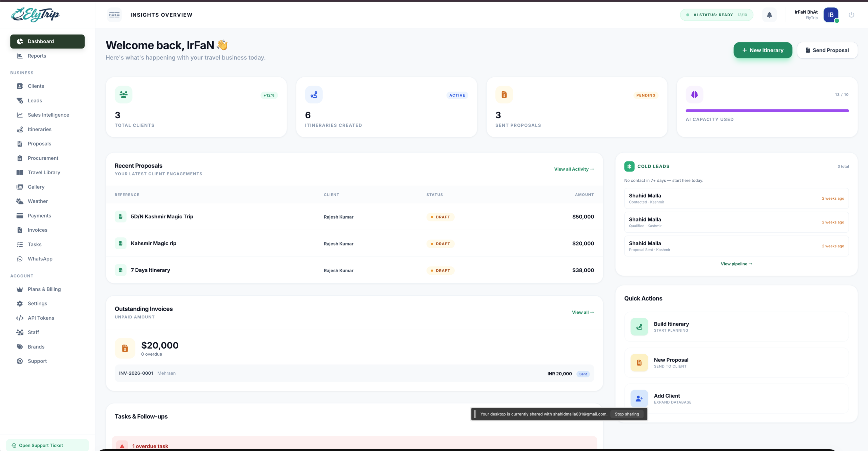Click the overdue task warning icon
The width and height of the screenshot is (868, 451).
click(x=122, y=446)
